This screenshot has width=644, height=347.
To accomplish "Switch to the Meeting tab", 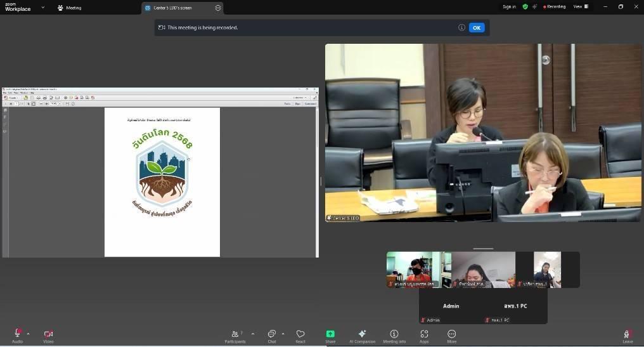I will (x=69, y=8).
